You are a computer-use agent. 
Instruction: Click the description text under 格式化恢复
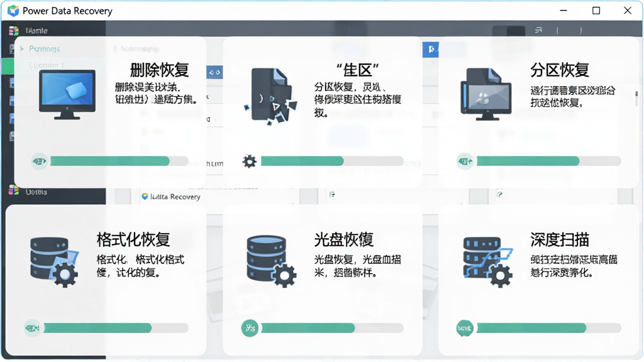pos(140,266)
